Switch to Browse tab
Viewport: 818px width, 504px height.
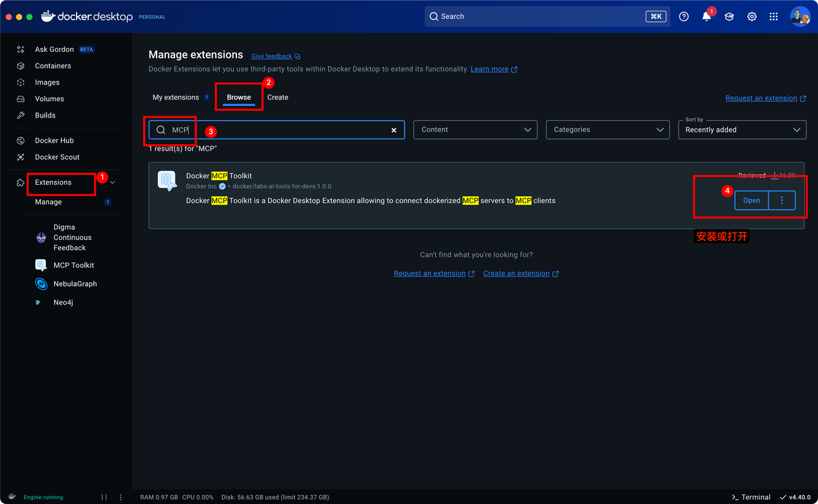point(239,97)
